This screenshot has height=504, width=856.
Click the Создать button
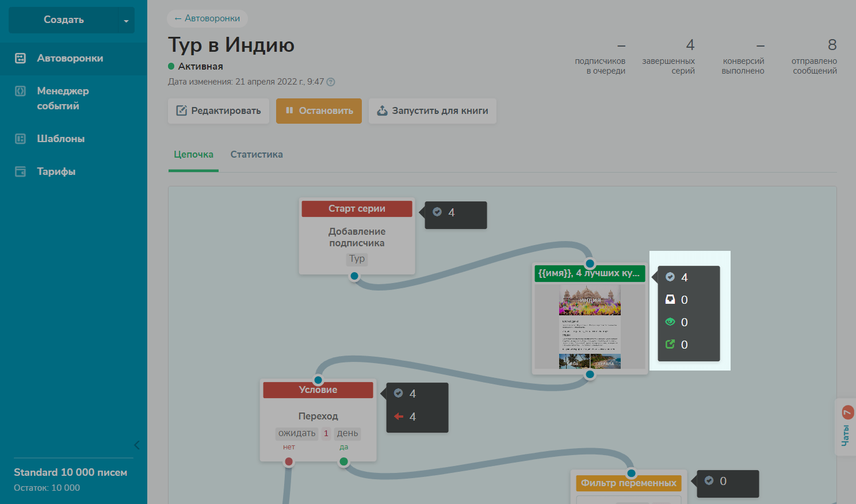[63, 20]
